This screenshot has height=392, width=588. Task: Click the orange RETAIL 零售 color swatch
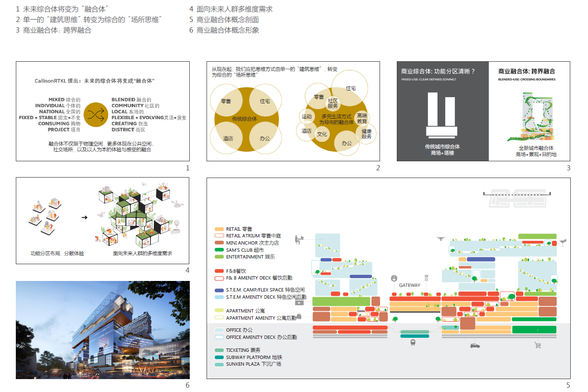click(219, 230)
